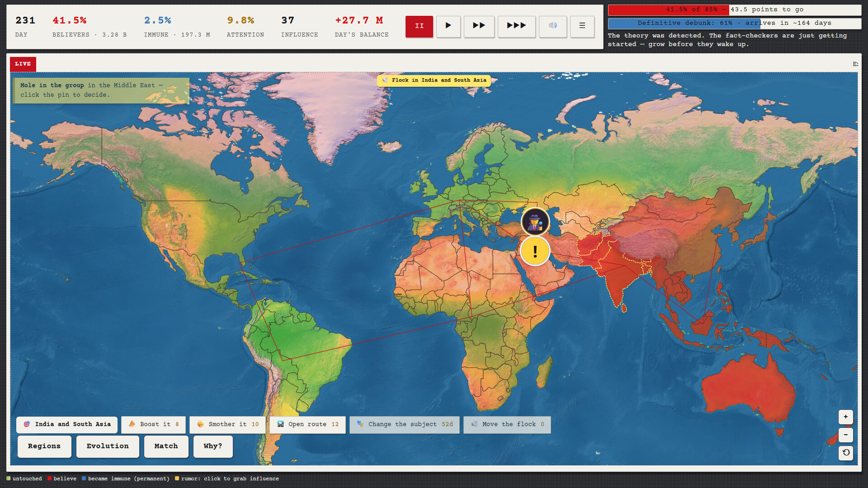
Task: Open the Why? tab
Action: [x=213, y=446]
